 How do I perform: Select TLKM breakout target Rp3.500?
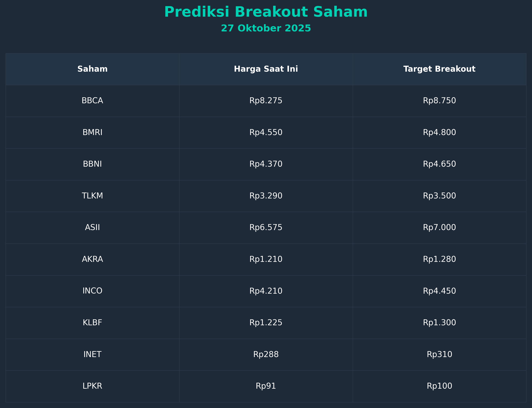(439, 196)
